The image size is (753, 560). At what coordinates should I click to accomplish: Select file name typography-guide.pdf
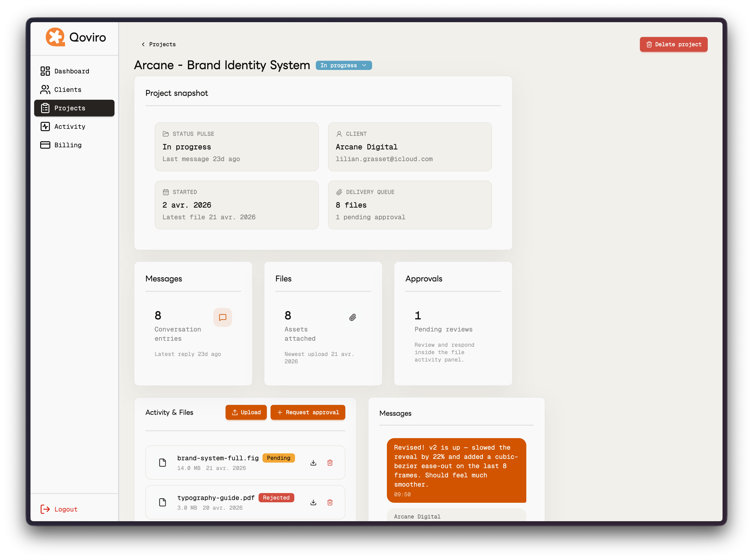coord(216,498)
